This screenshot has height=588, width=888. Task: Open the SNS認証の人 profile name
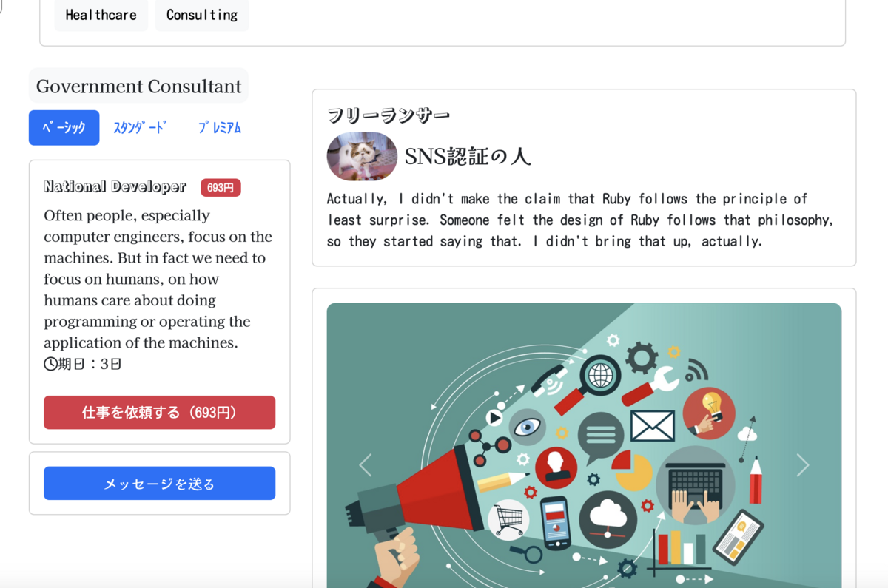468,157
